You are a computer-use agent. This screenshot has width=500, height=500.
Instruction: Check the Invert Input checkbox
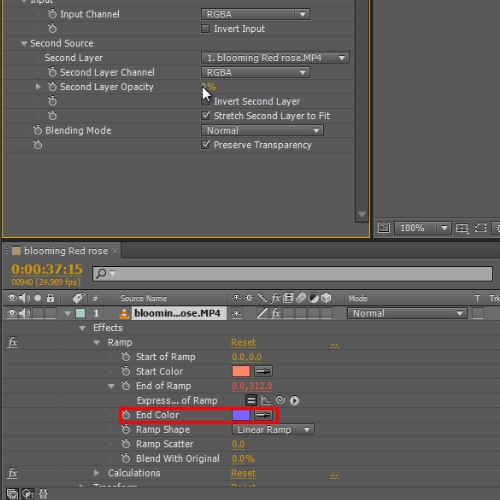click(205, 29)
